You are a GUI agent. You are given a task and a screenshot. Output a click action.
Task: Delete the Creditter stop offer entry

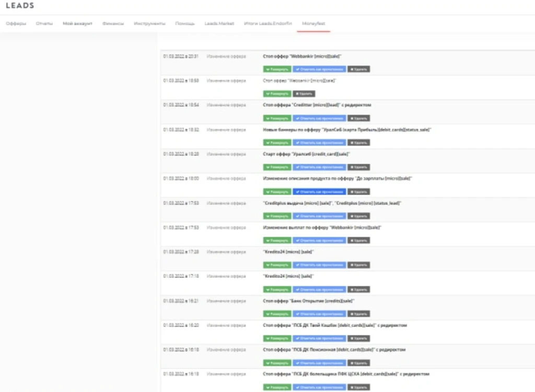(x=358, y=118)
